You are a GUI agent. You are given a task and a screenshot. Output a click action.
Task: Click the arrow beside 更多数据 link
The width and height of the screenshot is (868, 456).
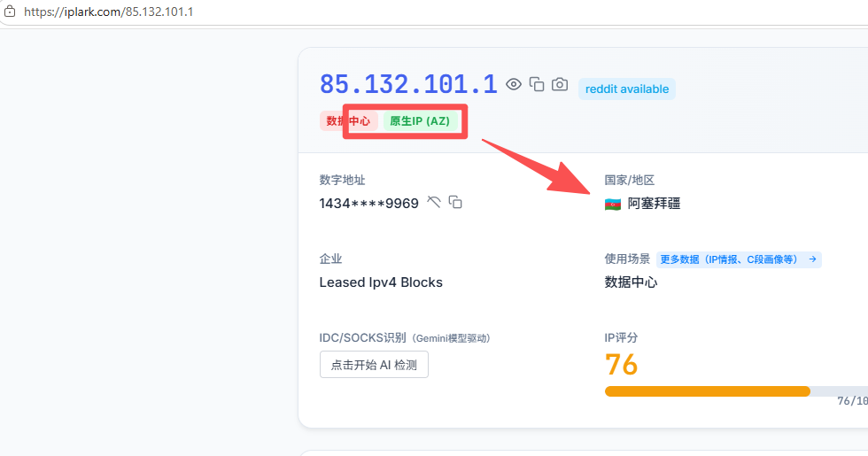(x=812, y=259)
